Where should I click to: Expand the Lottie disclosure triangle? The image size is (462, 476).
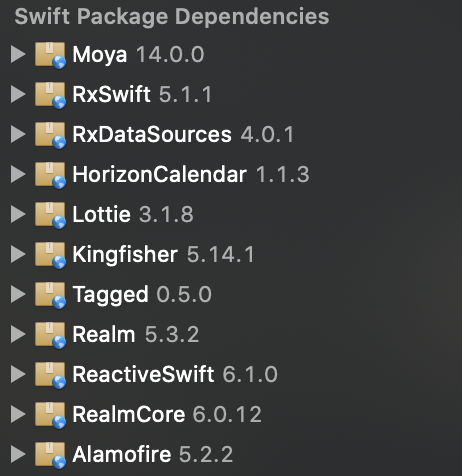click(18, 214)
